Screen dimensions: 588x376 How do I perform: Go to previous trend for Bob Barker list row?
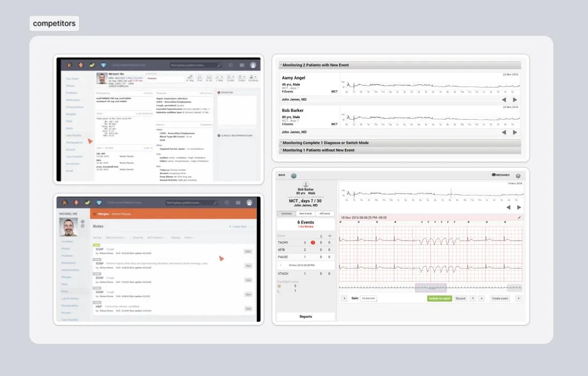(504, 132)
